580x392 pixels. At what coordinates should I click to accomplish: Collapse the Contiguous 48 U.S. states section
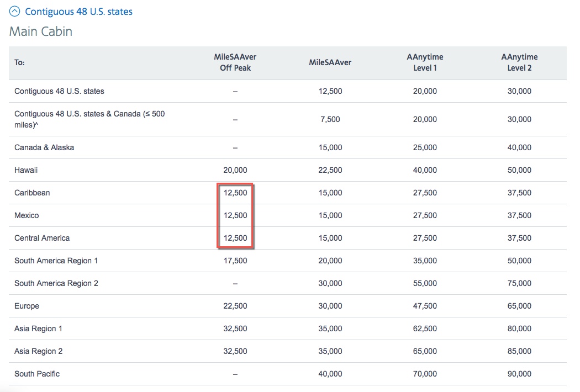coord(14,12)
